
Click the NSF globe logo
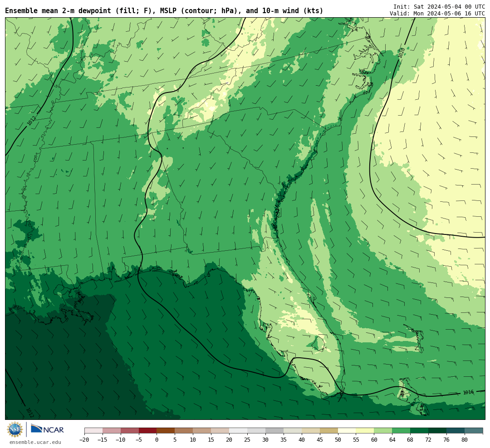(x=15, y=429)
